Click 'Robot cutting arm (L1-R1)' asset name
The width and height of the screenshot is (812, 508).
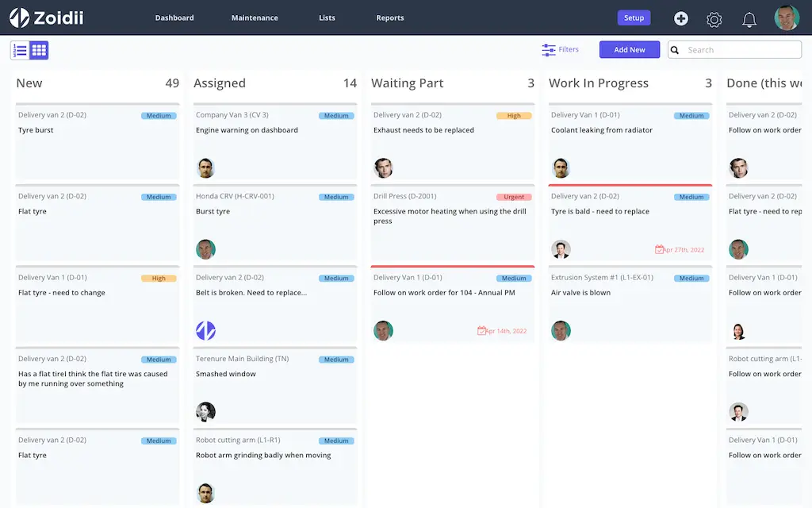click(238, 440)
